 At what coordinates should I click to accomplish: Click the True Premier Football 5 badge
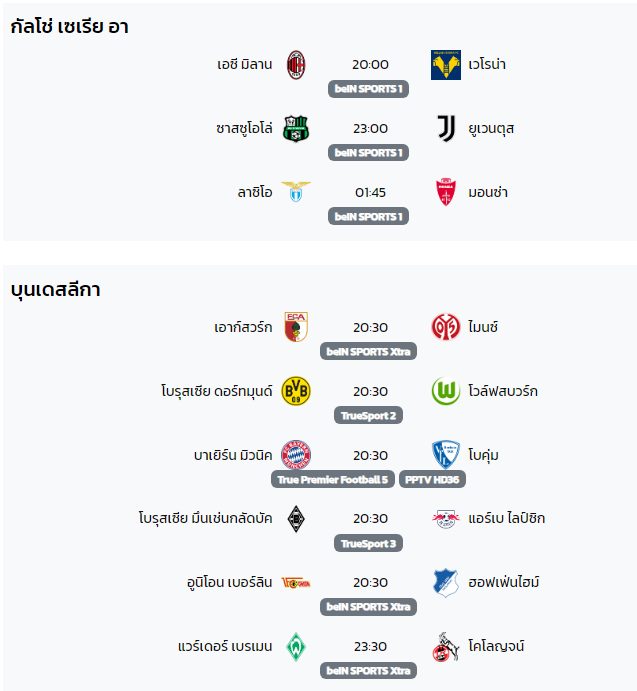(333, 479)
